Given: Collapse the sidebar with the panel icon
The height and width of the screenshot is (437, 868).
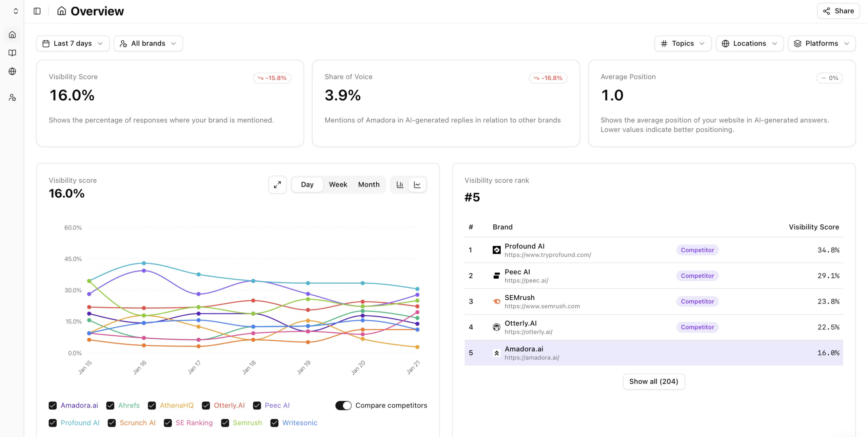Looking at the screenshot, I should pos(37,11).
